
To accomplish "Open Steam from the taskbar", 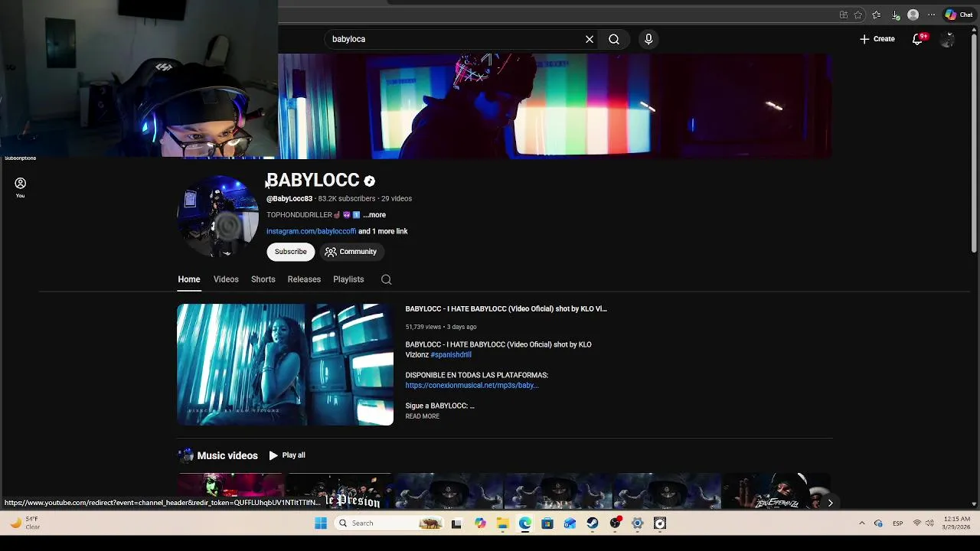I will (x=593, y=523).
